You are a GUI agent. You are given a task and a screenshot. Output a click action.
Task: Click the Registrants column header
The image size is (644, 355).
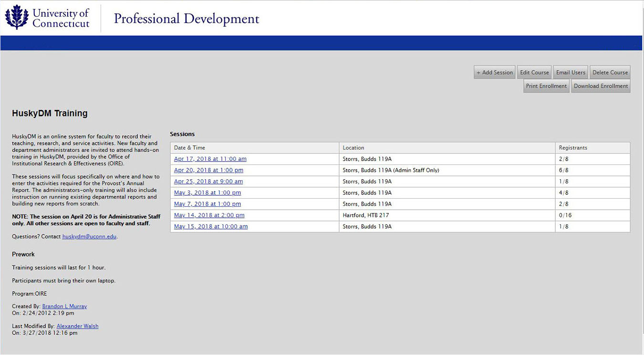point(573,148)
